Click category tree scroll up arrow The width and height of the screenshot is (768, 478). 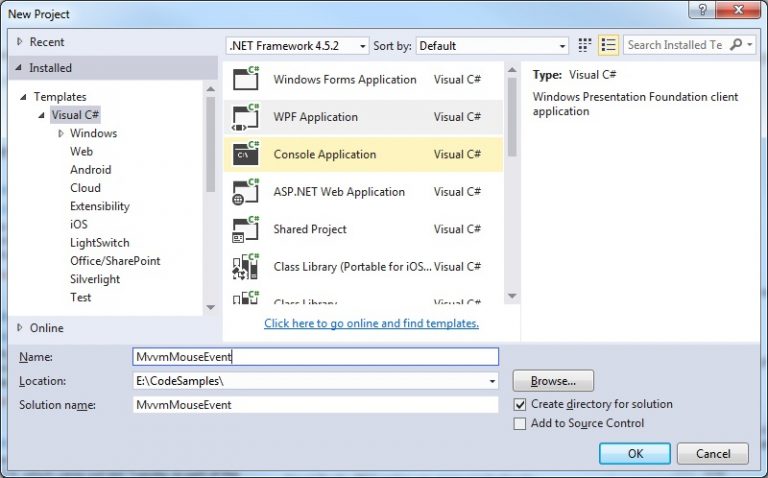point(211,89)
